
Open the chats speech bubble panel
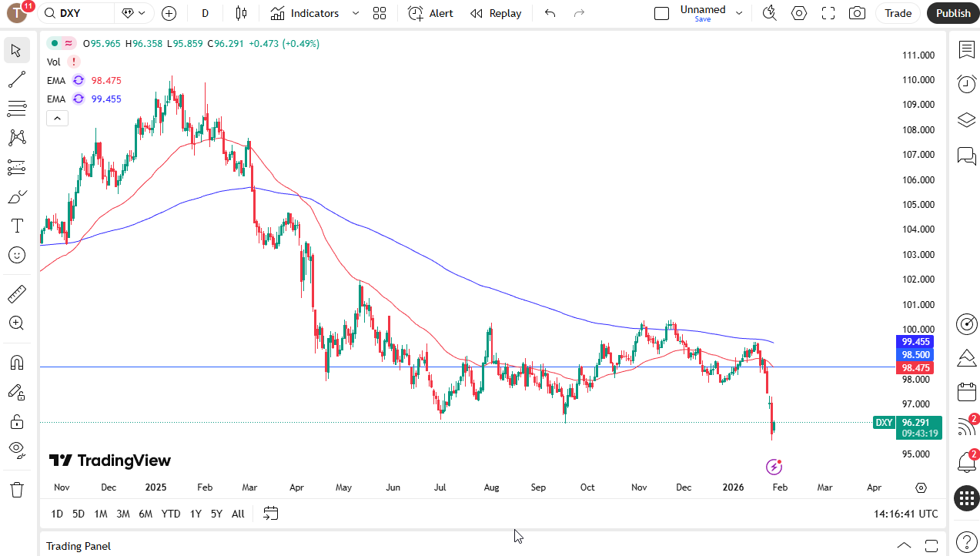point(966,156)
